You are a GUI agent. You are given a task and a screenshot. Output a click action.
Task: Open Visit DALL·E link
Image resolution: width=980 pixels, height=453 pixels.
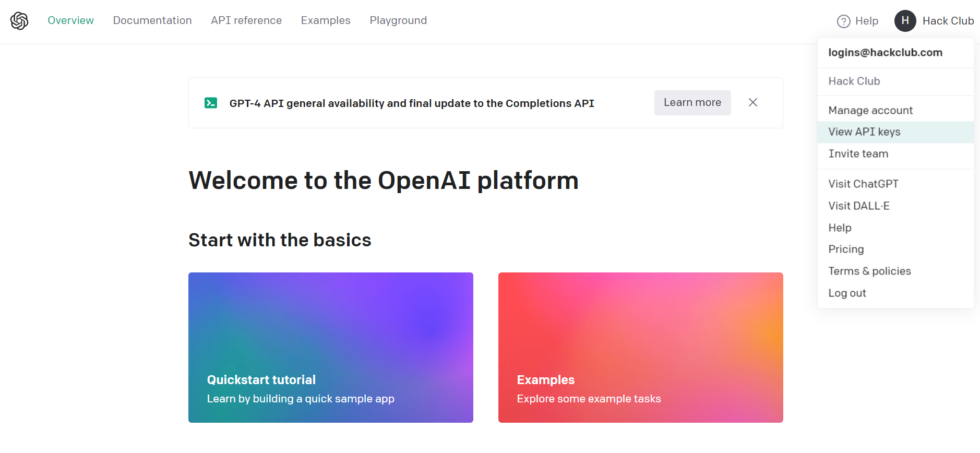(895, 206)
